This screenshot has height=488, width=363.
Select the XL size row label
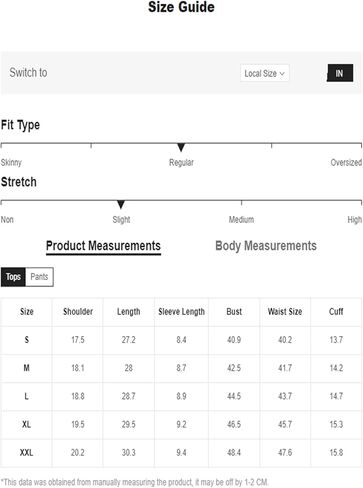point(26,424)
